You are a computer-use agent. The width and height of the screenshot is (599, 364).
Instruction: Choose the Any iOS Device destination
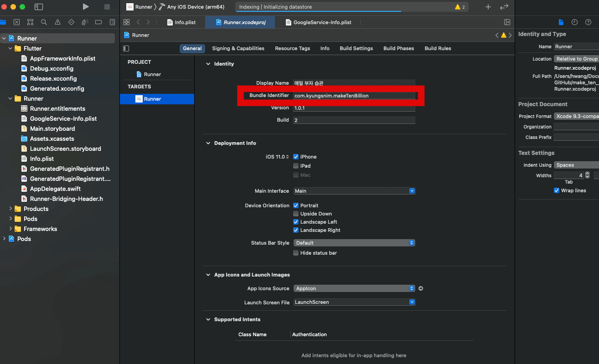pos(196,7)
